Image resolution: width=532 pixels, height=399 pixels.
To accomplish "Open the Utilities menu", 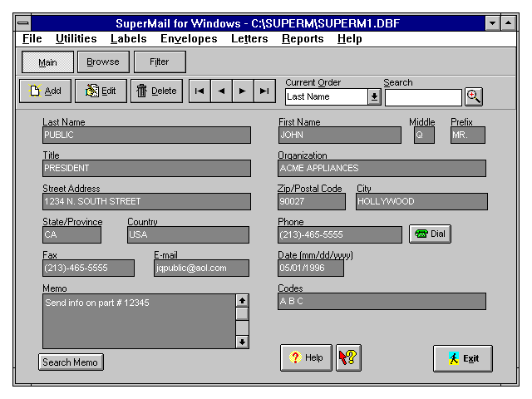I will (76, 38).
